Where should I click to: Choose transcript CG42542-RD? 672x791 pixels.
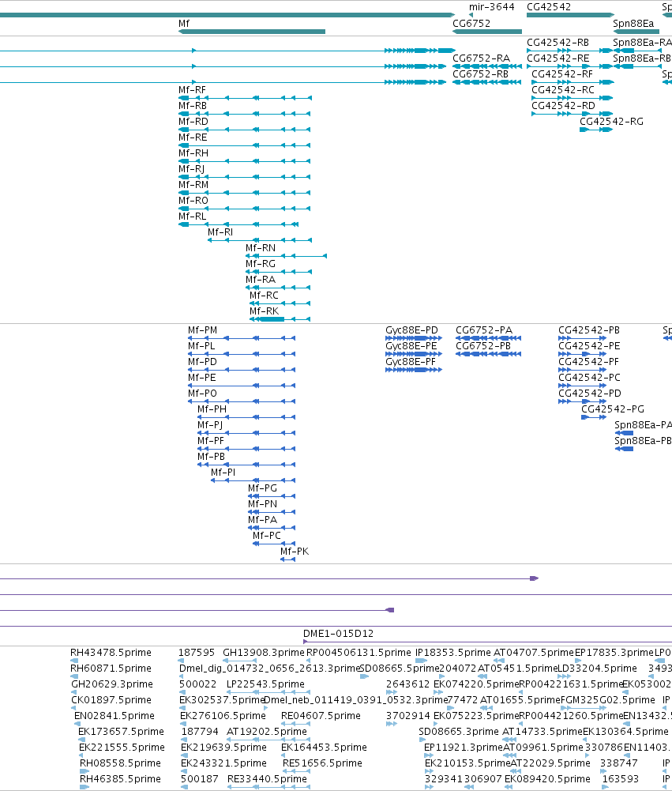point(563,106)
